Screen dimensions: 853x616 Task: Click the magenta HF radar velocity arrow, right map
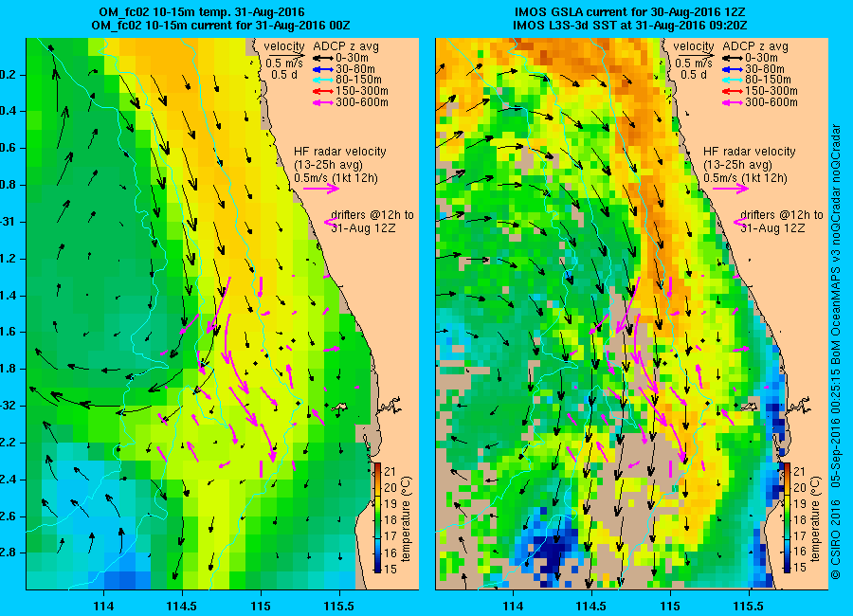pos(731,189)
